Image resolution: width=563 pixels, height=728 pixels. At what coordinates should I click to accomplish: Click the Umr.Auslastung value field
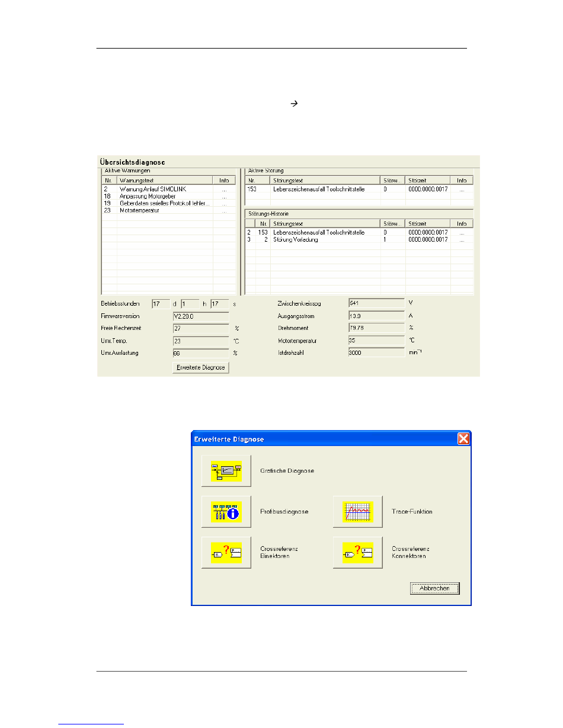(x=200, y=353)
